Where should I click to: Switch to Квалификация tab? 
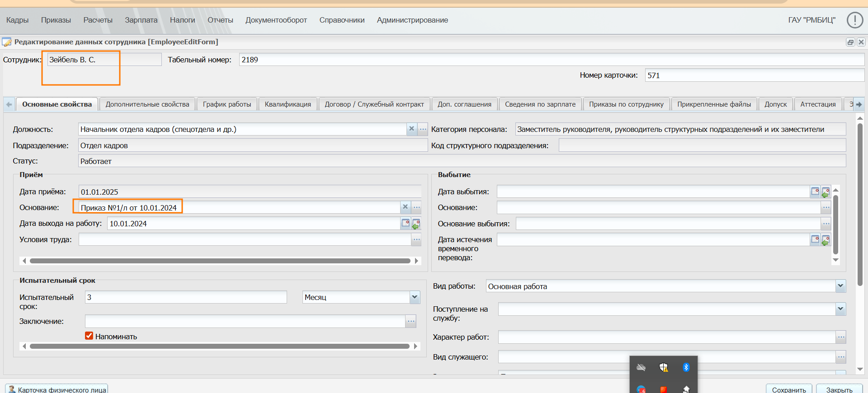point(288,104)
